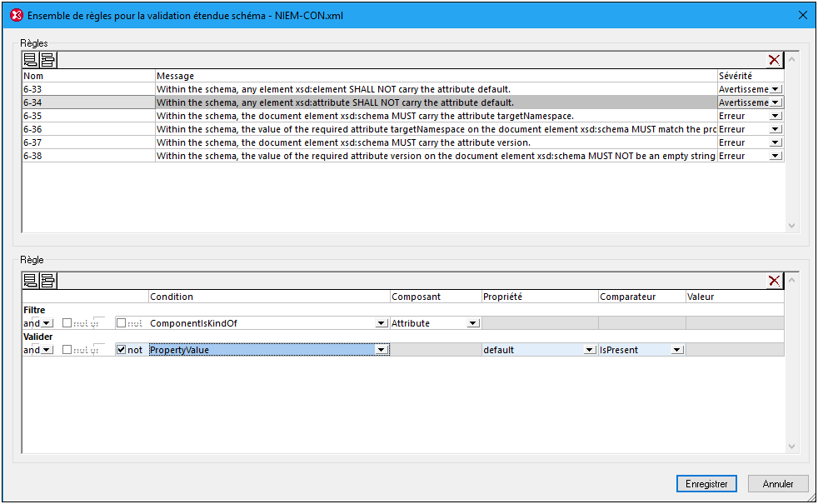Close the rule set dialog window

click(803, 15)
